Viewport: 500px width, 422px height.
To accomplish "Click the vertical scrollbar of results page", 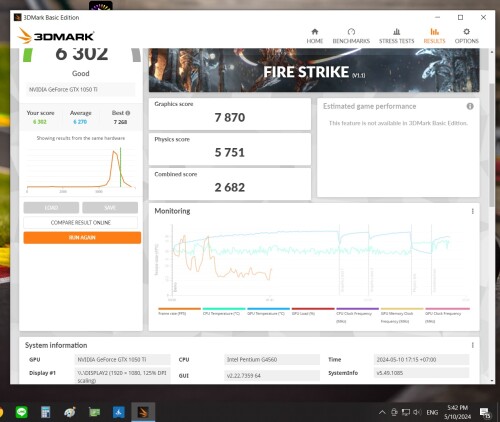I will coord(492,145).
